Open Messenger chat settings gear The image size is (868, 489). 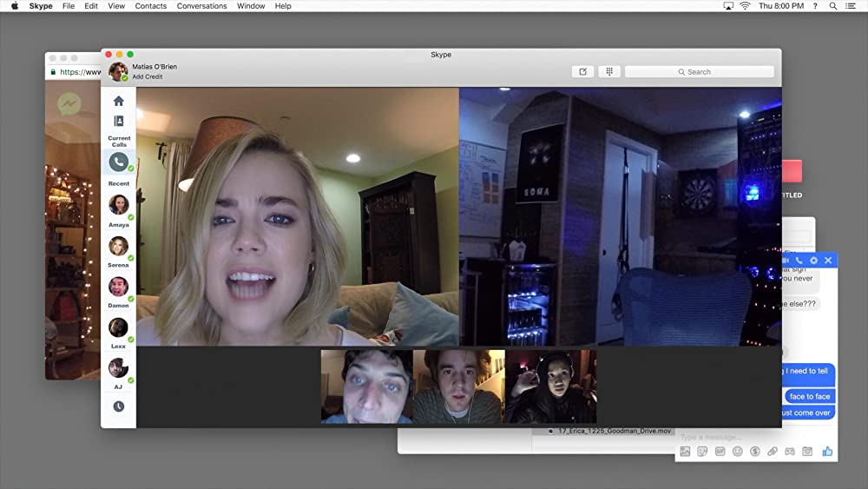pyautogui.click(x=813, y=261)
